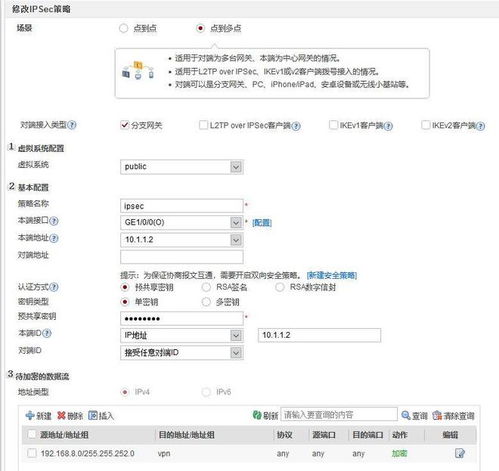This screenshot has width=499, height=471.
Task: Open help icon next to IKEv2客户端
Action: pos(480,126)
